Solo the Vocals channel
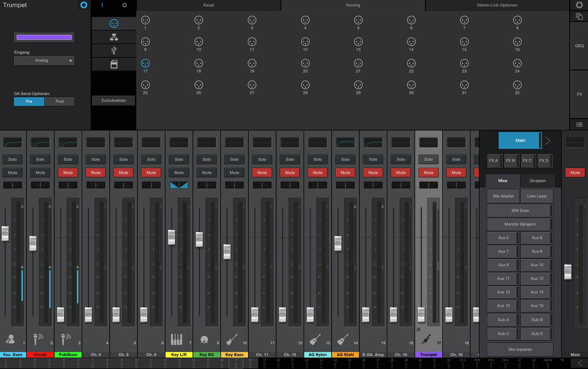This screenshot has width=588, height=369. coord(40,159)
